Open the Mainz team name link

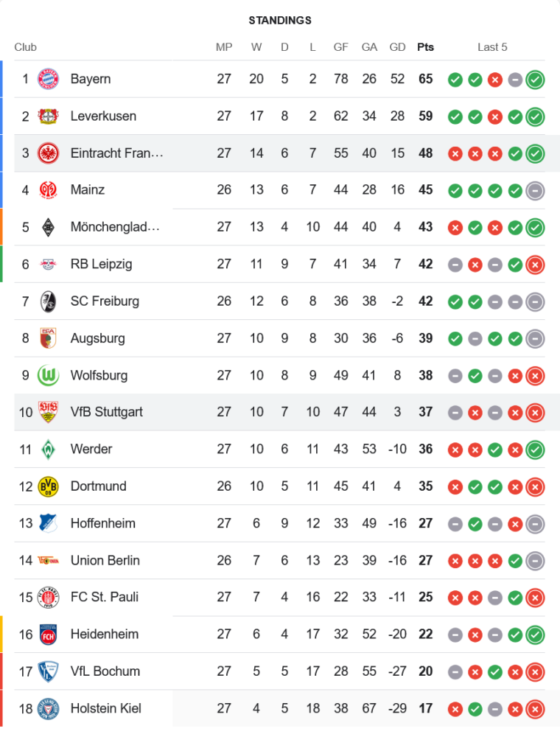click(x=88, y=190)
